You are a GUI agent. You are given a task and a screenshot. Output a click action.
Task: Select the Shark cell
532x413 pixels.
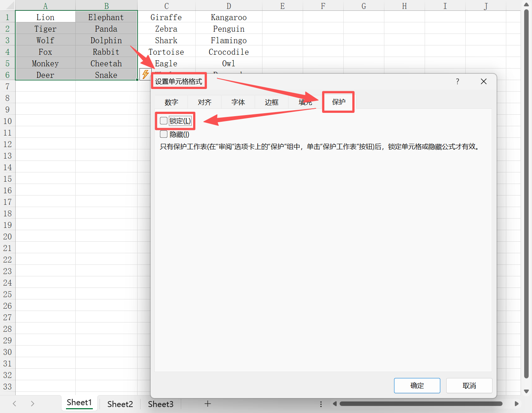[166, 40]
